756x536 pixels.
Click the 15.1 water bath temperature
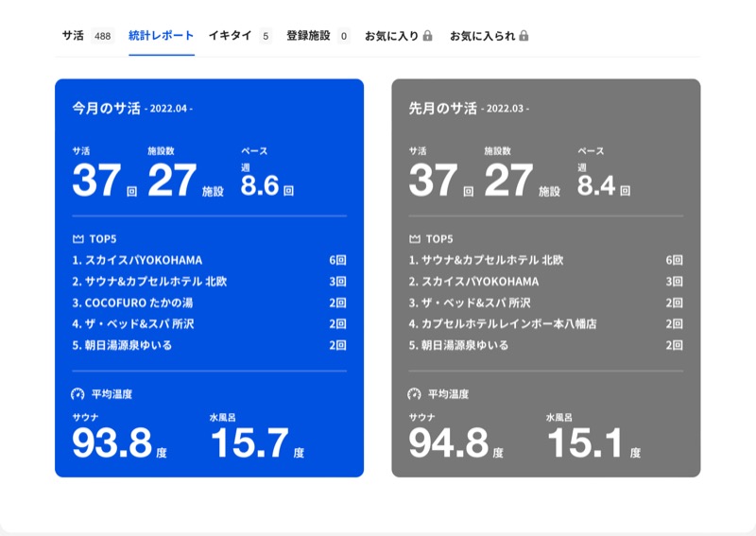point(585,443)
